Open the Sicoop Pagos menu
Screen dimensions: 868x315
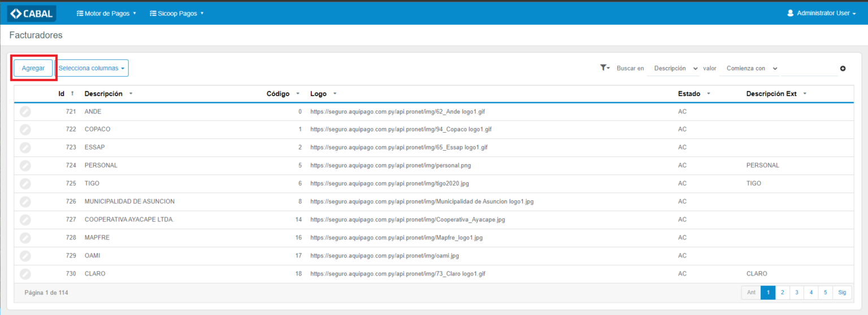176,13
